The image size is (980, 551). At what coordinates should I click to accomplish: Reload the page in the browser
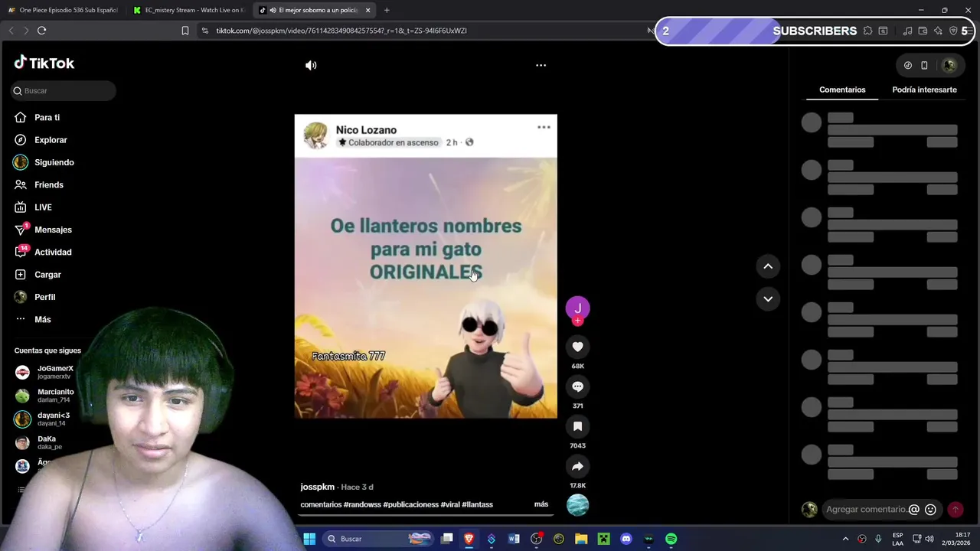pyautogui.click(x=41, y=31)
